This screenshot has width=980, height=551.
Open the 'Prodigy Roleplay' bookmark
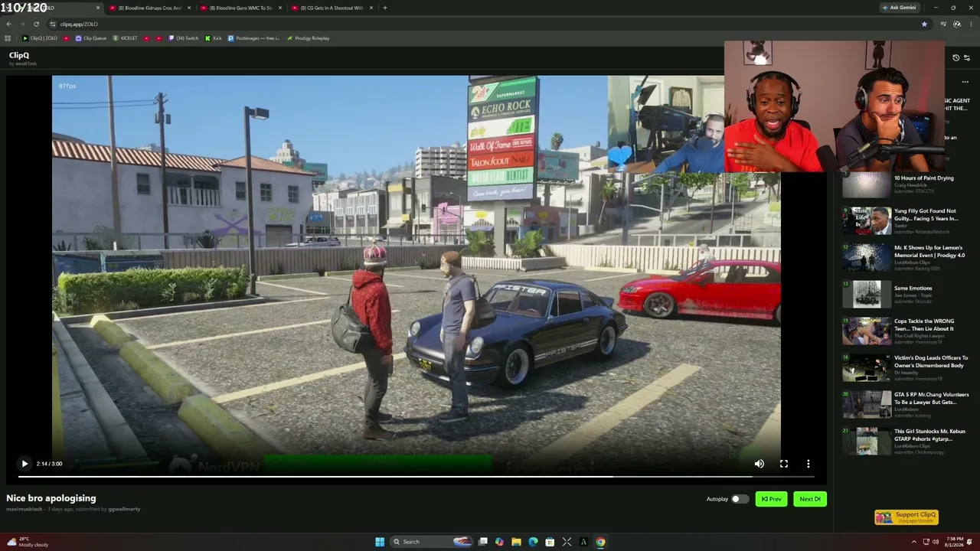point(308,38)
